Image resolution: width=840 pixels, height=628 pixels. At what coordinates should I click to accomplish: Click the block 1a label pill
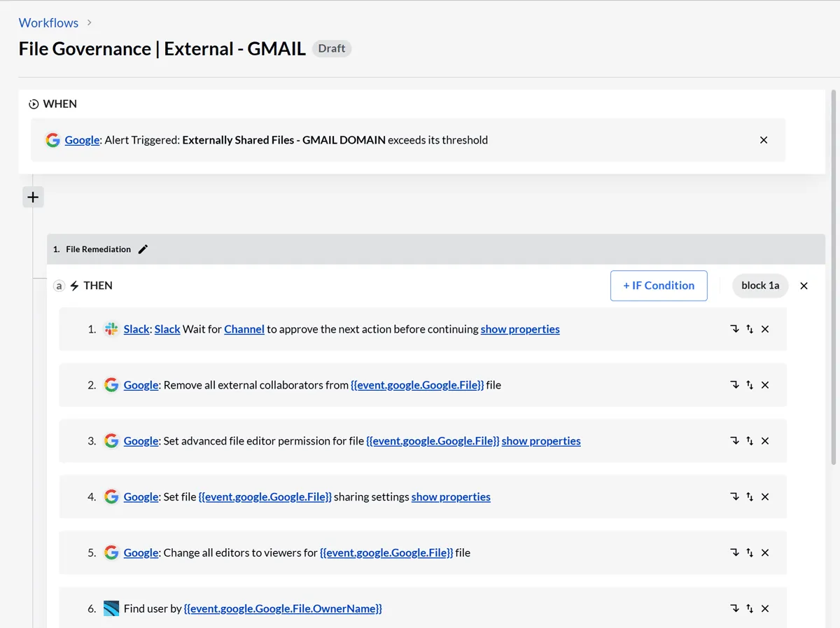coord(760,286)
